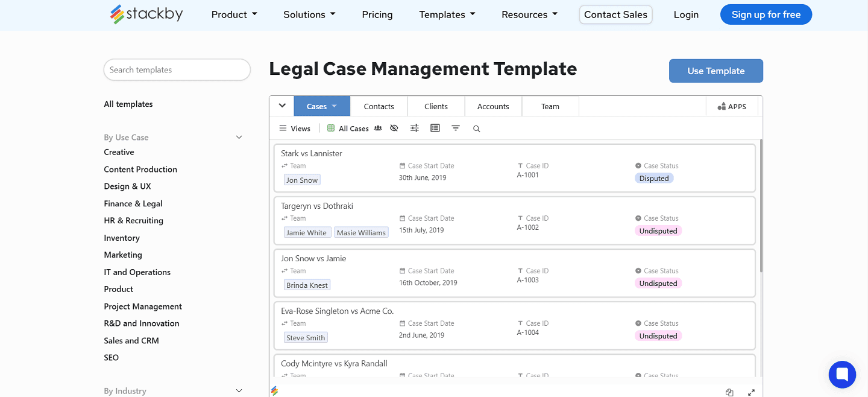The height and width of the screenshot is (397, 868).
Task: Open the chat bubble in the corner
Action: point(842,374)
